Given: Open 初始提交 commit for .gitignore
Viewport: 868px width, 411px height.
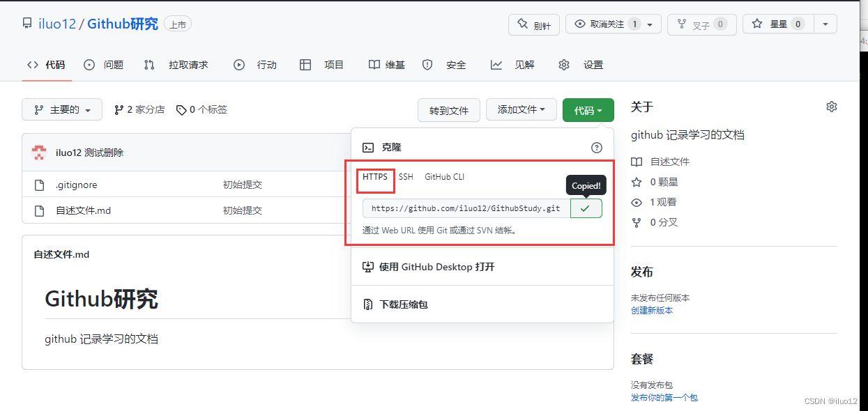Looking at the screenshot, I should [x=243, y=185].
